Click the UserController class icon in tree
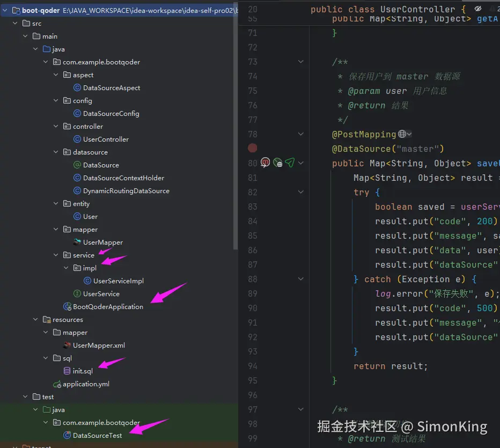The height and width of the screenshot is (448, 500). tap(77, 139)
